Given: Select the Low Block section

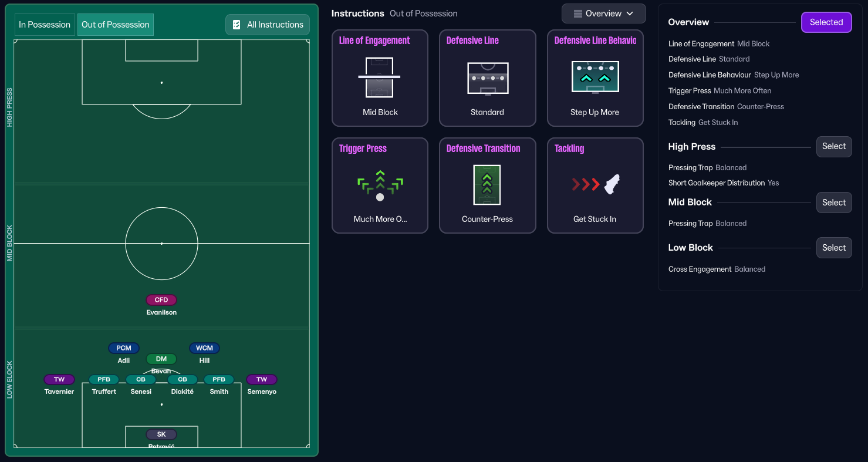Looking at the screenshot, I should click(x=833, y=248).
